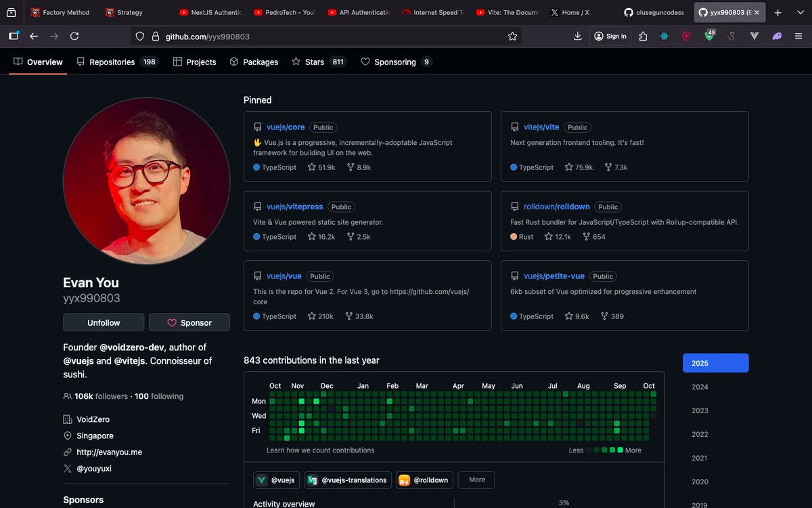Image resolution: width=812 pixels, height=508 pixels.
Task: Open the green shield extension with 49 badge
Action: point(709,36)
